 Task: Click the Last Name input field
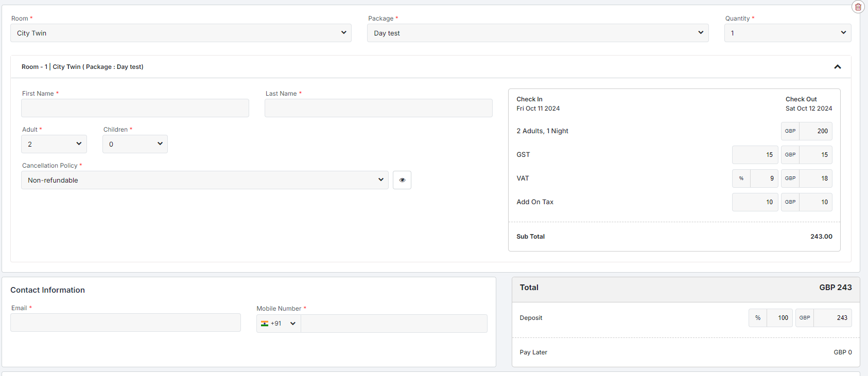378,108
